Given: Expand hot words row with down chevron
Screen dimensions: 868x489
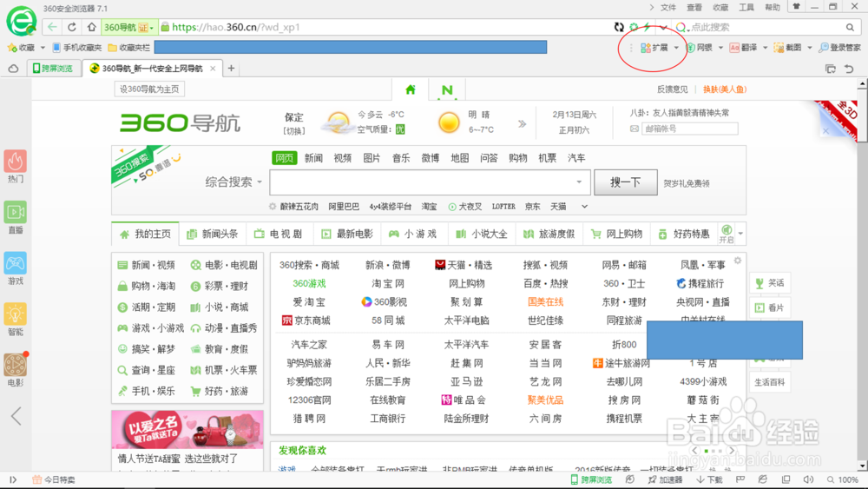Looking at the screenshot, I should coord(584,207).
